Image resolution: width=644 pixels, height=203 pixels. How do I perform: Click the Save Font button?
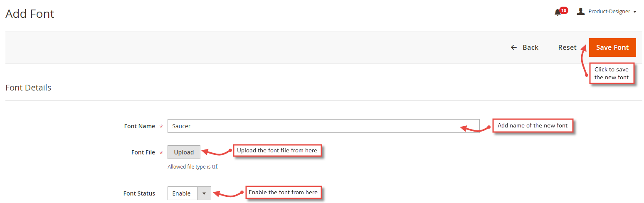(x=612, y=47)
